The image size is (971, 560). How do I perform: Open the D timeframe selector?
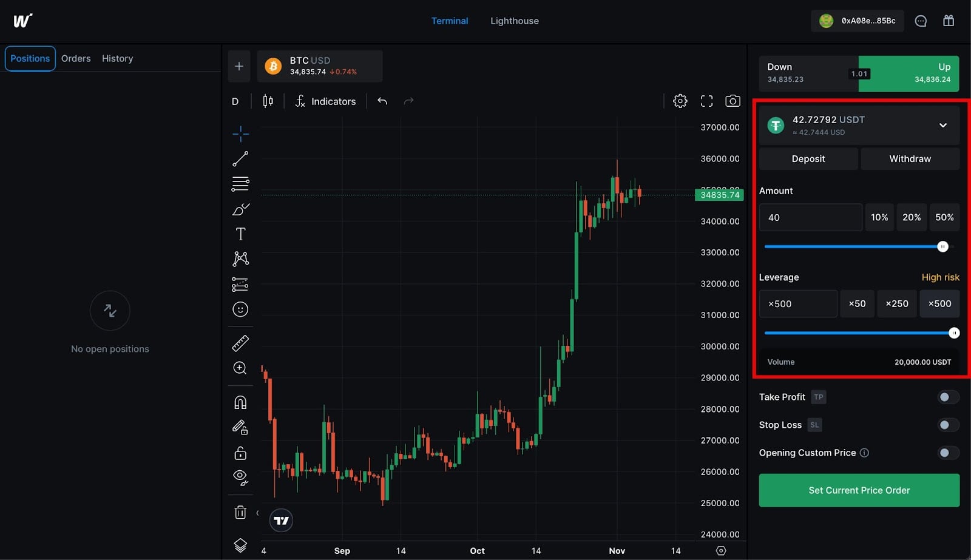[x=235, y=101]
